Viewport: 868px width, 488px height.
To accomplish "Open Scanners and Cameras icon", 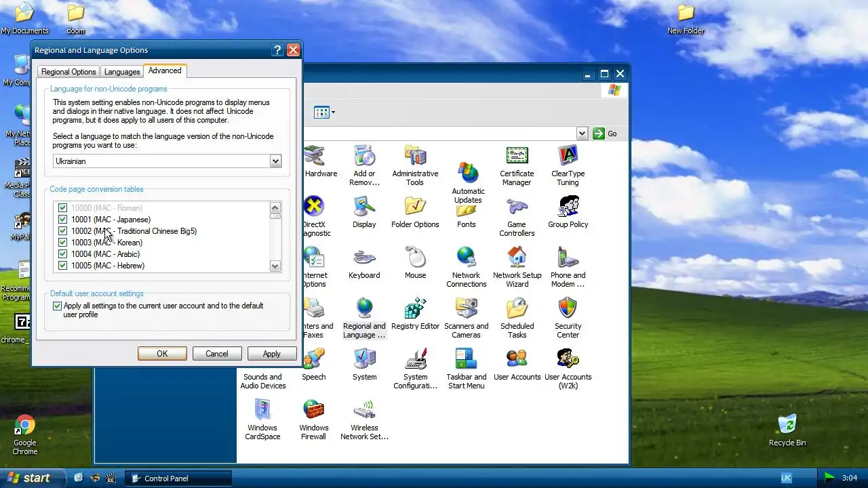I will [466, 318].
